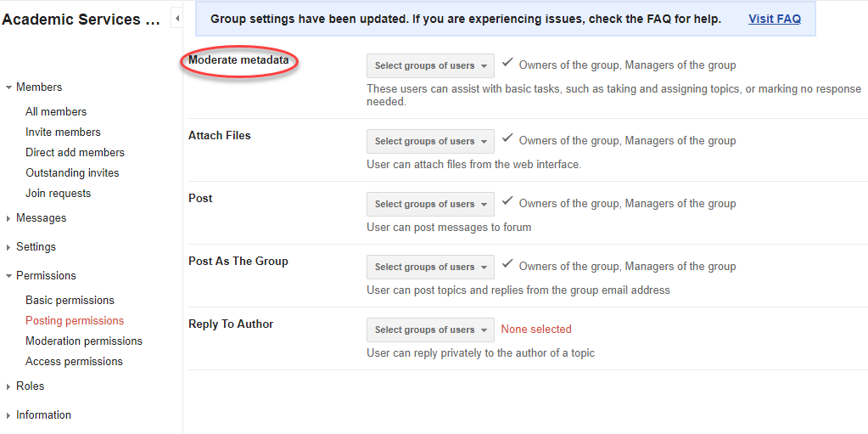Viewport: 868px width, 434px height.
Task: Expand the Roles section
Action: coord(8,386)
